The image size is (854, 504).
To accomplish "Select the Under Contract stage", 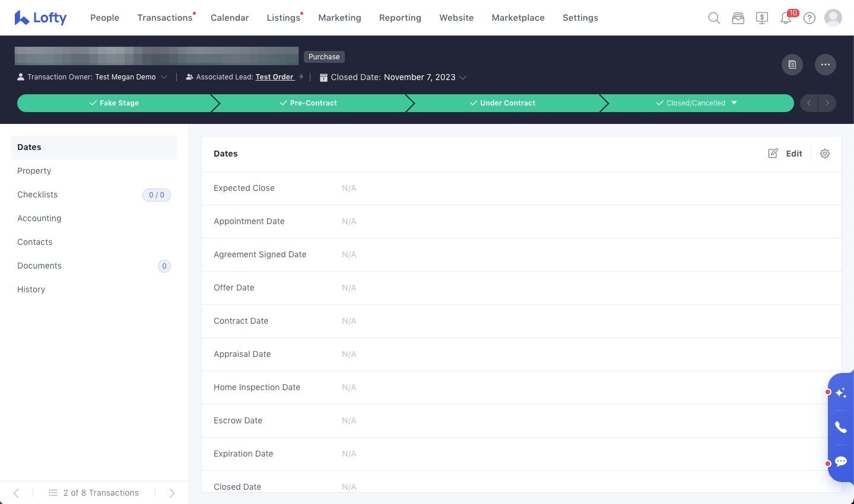I will [x=503, y=103].
